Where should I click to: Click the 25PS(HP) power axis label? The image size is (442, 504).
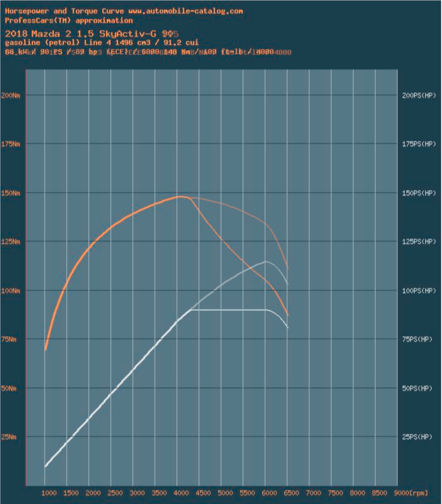pyautogui.click(x=417, y=437)
